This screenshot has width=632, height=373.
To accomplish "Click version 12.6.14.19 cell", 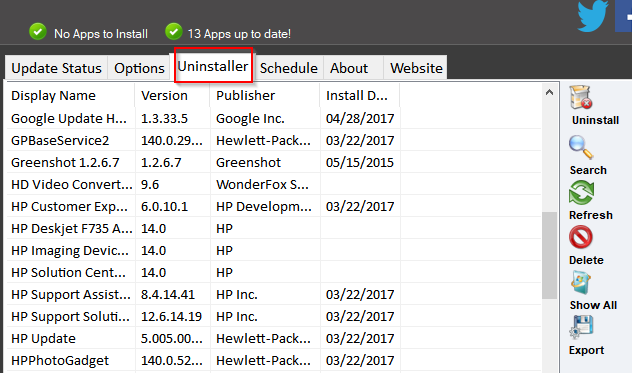I will [171, 316].
